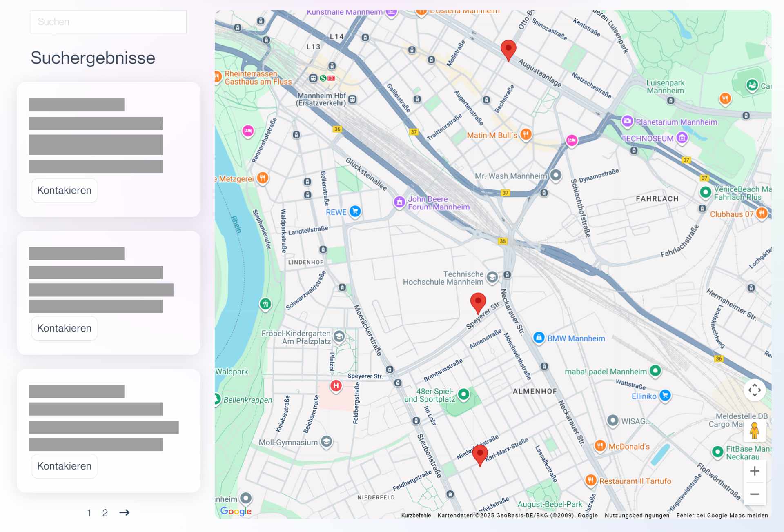Zoom out the map with minus button

pos(755,494)
